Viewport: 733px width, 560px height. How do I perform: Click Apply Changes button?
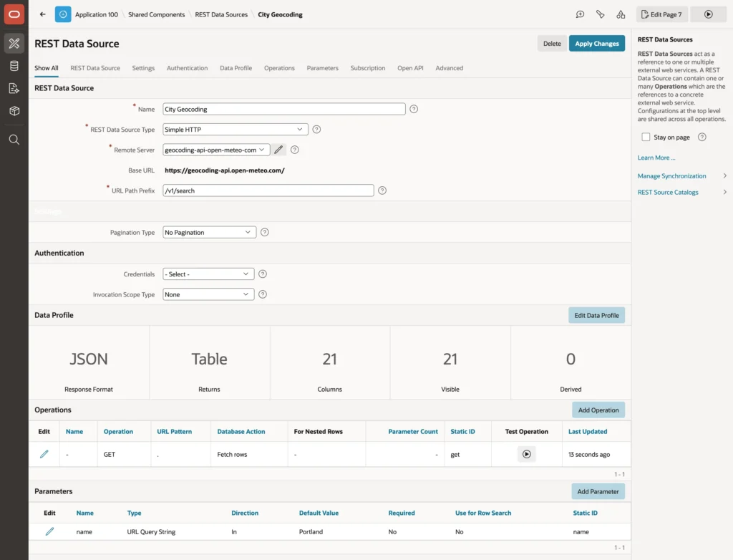[x=596, y=44]
